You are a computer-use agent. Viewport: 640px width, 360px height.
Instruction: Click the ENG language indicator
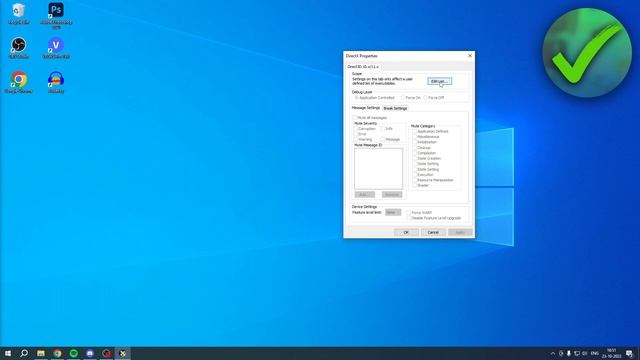click(x=595, y=353)
